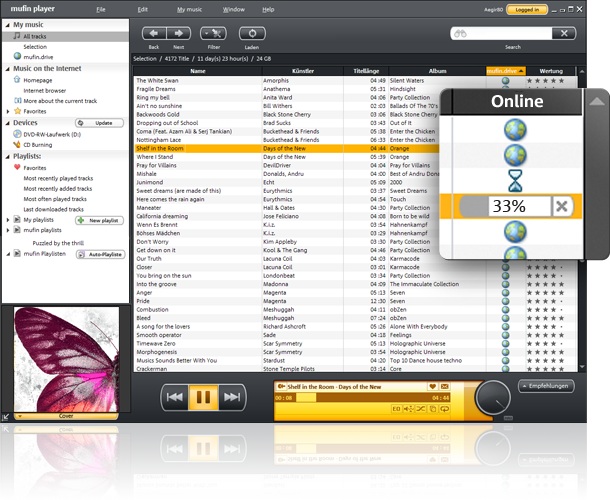Viewport: 610px width, 500px height.
Task: Open the File menu
Action: point(101,9)
